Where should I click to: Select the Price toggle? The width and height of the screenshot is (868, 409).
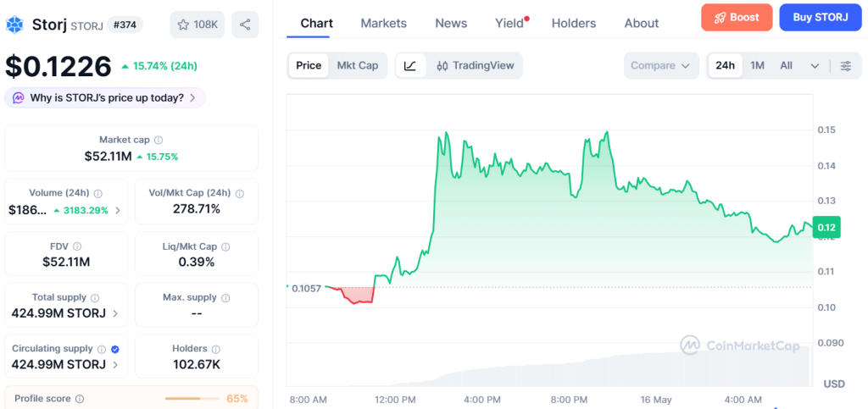[x=309, y=66]
